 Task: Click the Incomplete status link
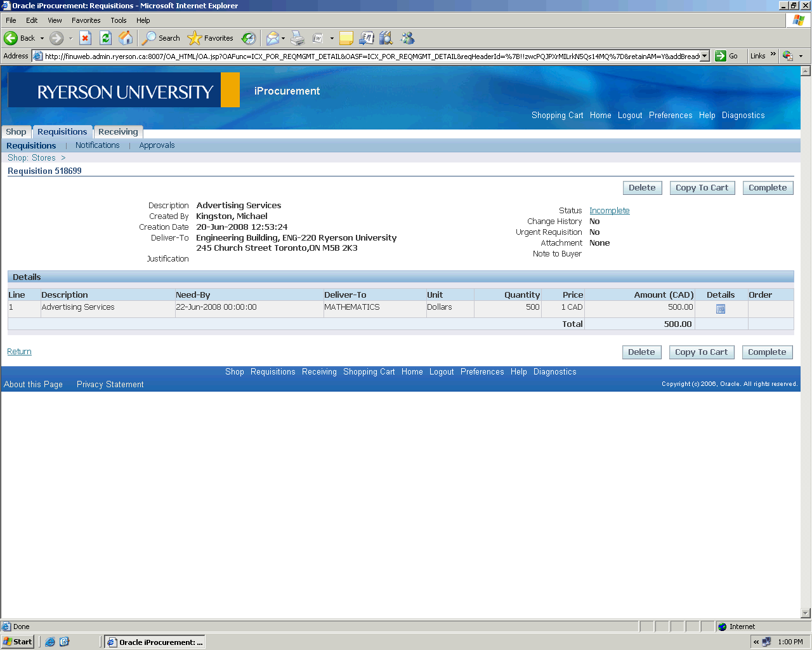[x=609, y=211]
